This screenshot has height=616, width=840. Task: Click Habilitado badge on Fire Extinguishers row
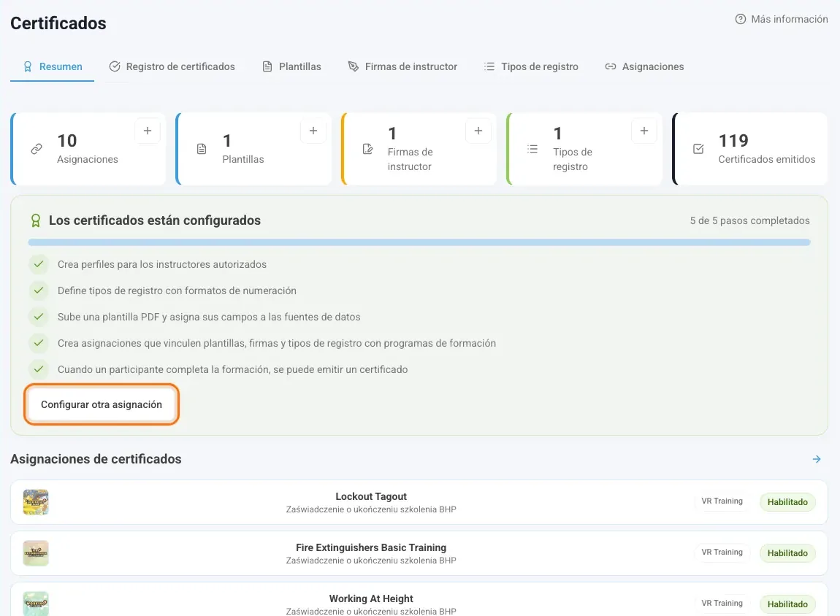coord(787,553)
